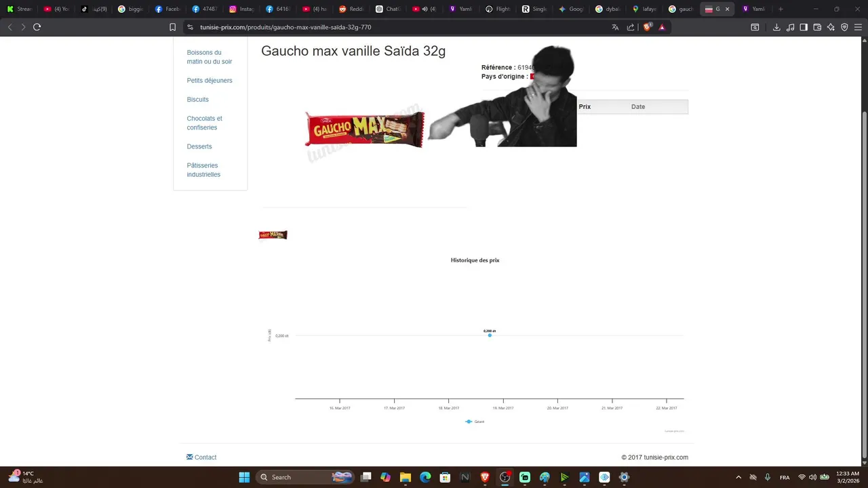Image resolution: width=868 pixels, height=488 pixels.
Task: Select the small Gaucho Max thumbnail
Action: 273,235
